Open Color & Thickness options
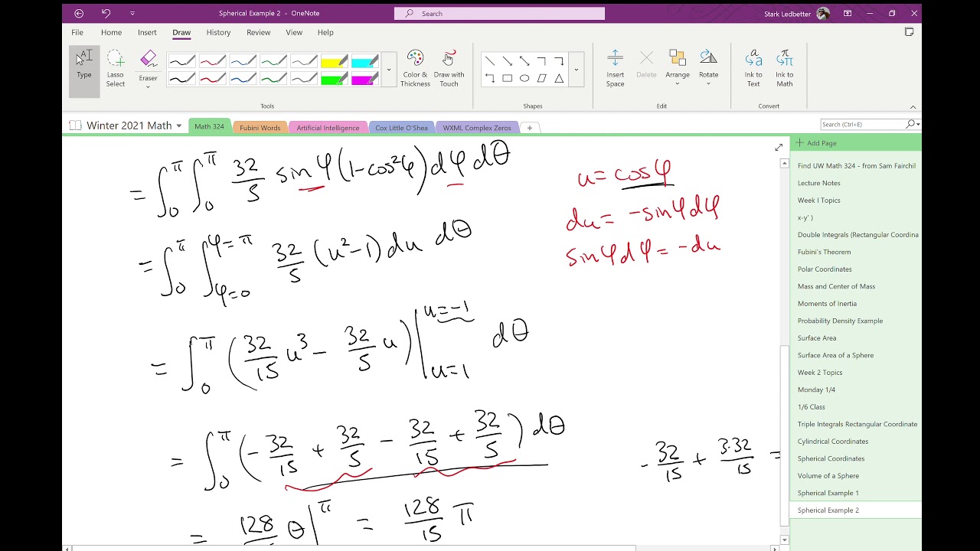The image size is (980, 551). [415, 69]
